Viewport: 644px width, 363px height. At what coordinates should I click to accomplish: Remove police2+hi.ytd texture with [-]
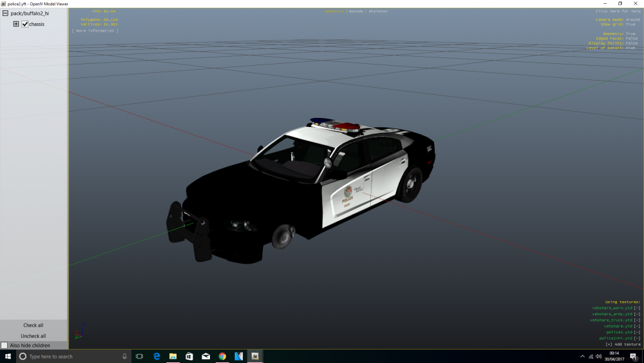[637, 338]
